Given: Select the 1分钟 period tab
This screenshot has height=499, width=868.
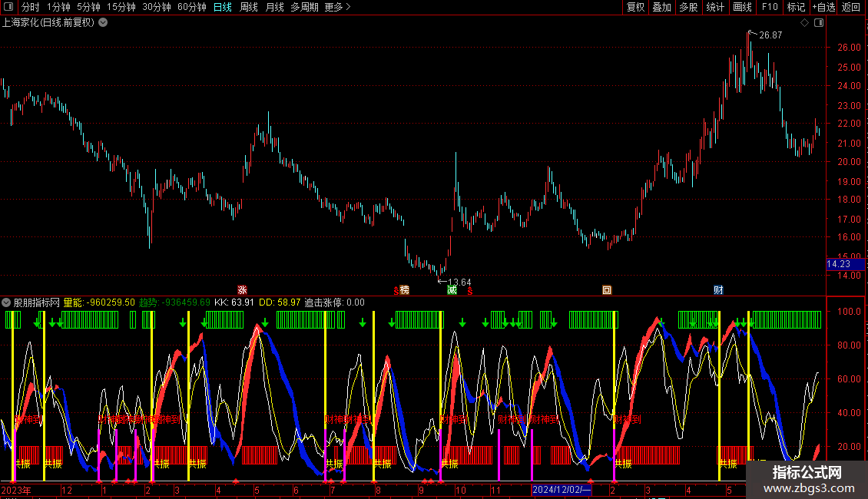Looking at the screenshot, I should tap(58, 7).
